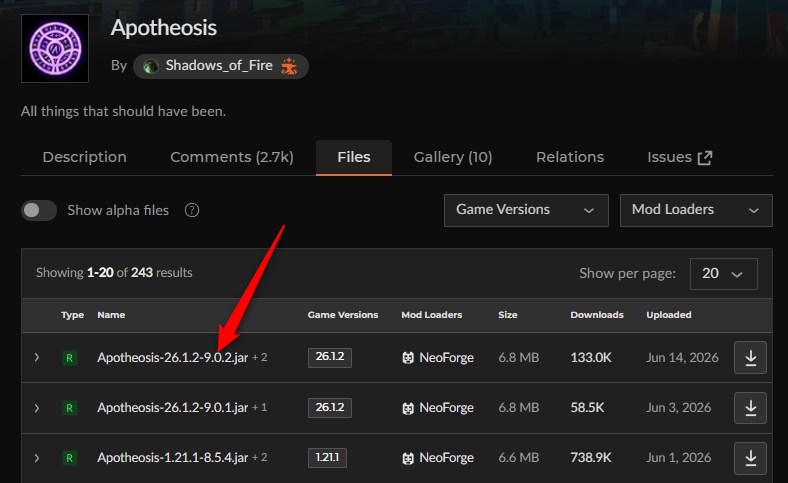Click the Showing 1-20 of 243 results text
The width and height of the screenshot is (788, 483).
click(x=114, y=272)
